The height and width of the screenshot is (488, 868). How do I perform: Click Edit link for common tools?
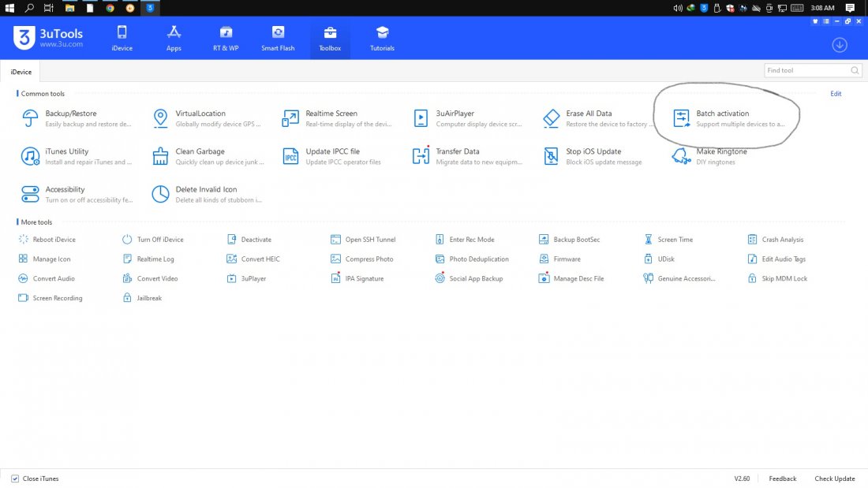click(836, 94)
